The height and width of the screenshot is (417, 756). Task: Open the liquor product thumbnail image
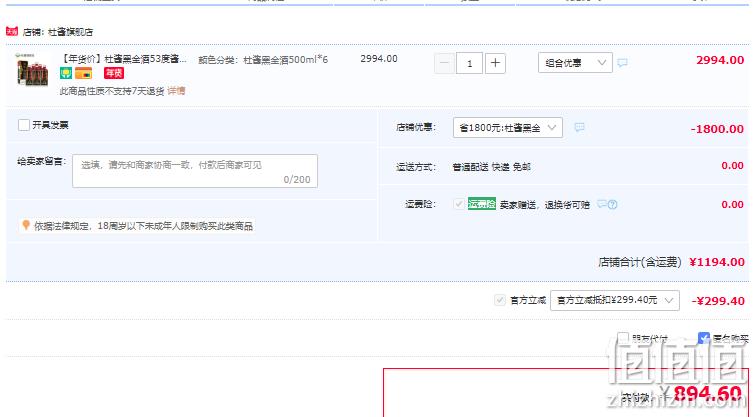click(32, 70)
